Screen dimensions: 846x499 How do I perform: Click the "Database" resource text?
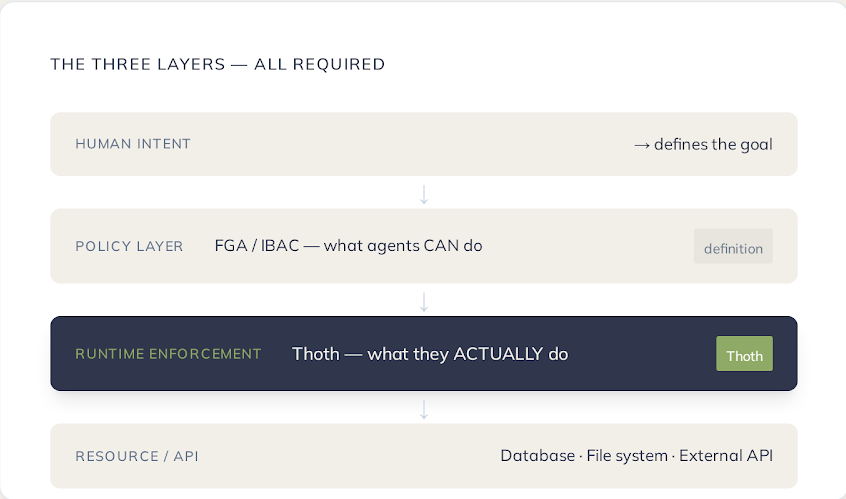537,456
